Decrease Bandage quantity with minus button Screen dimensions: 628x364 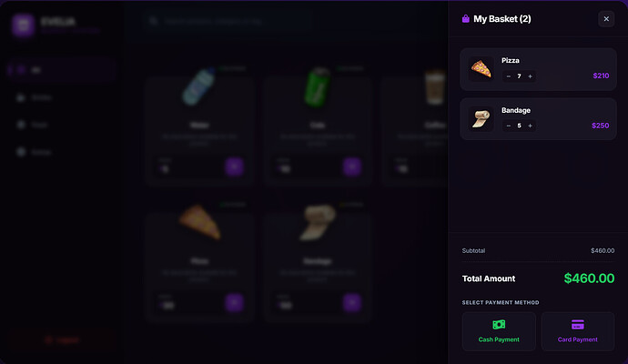[x=508, y=126]
